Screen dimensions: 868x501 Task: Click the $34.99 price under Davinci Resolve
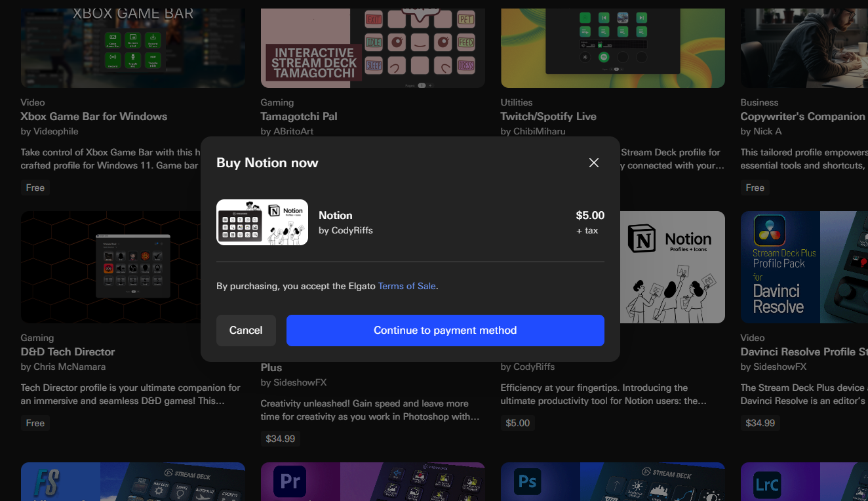[760, 423]
